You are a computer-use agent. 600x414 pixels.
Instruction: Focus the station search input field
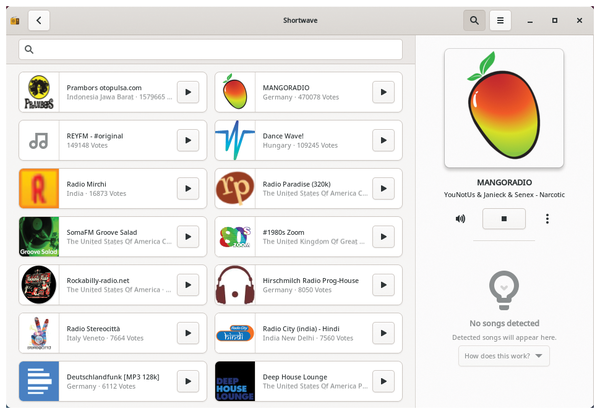point(210,49)
